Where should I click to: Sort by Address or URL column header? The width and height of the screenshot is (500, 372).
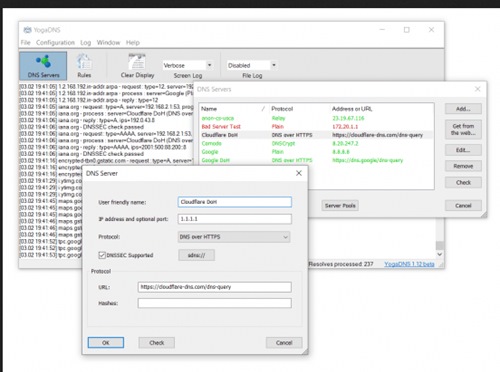pos(381,109)
